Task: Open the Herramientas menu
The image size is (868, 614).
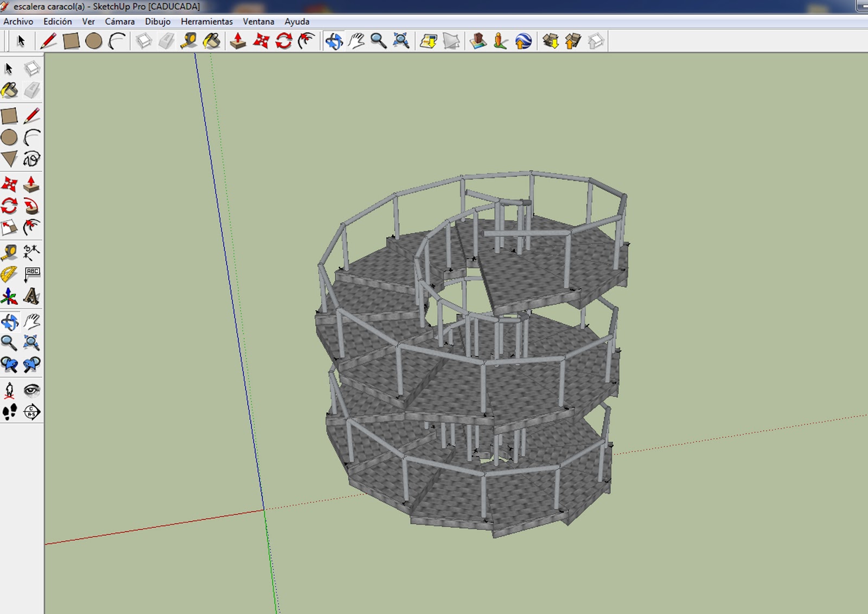Action: (207, 22)
